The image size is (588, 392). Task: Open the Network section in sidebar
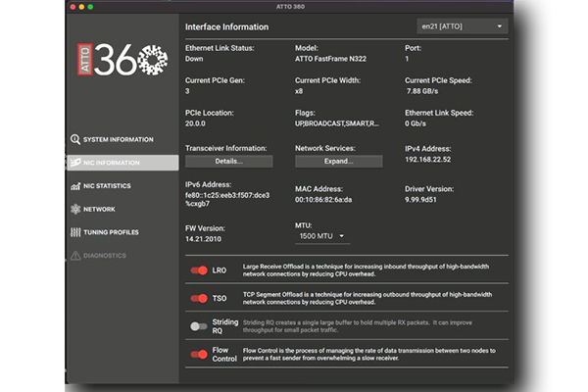coord(99,210)
